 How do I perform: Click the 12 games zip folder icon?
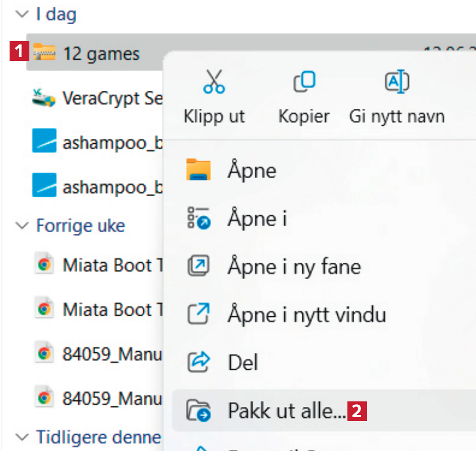pyautogui.click(x=44, y=54)
